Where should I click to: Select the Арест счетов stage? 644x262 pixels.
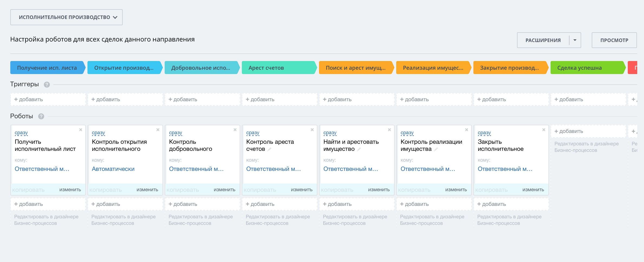pos(278,68)
